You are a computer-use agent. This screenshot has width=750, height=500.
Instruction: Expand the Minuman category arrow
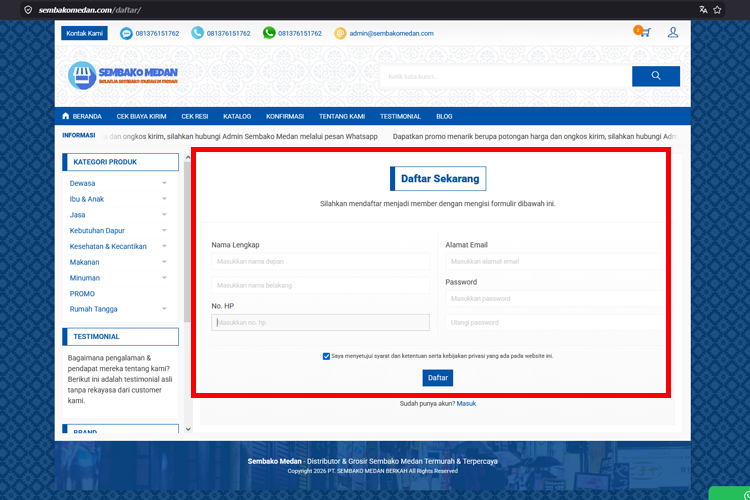point(164,278)
